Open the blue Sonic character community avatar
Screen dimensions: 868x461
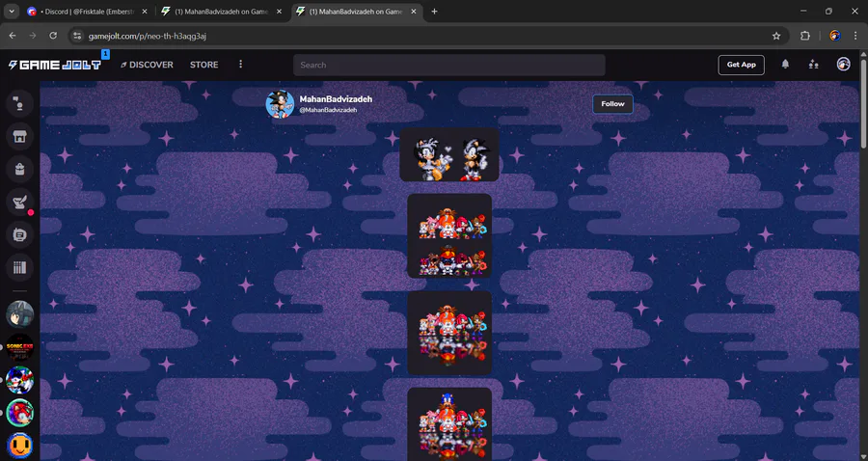click(20, 380)
